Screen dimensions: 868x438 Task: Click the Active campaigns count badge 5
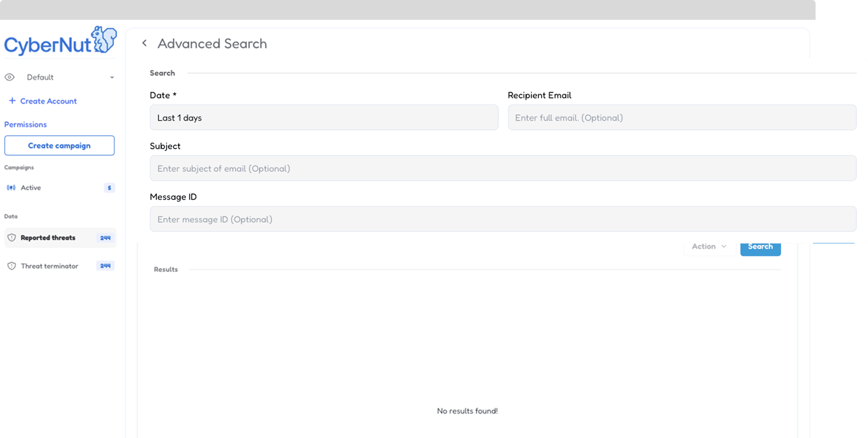(109, 188)
